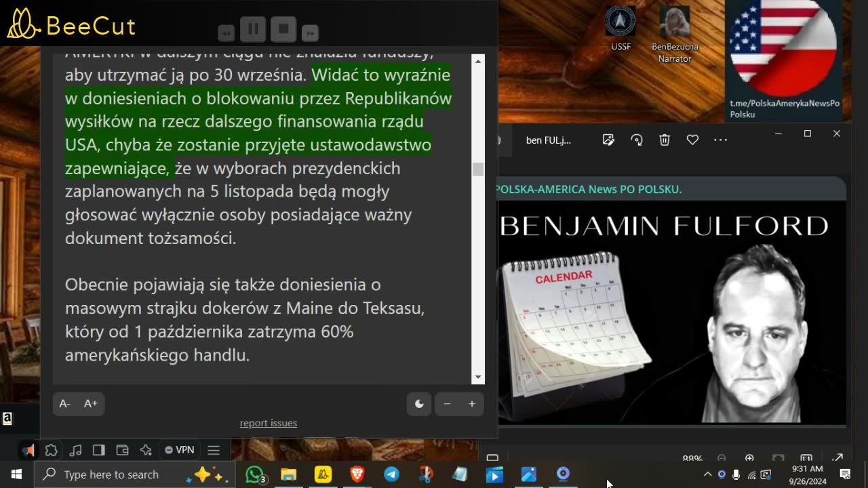Open Brave browser from the taskbar
Image resolution: width=868 pixels, height=488 pixels.
(x=357, y=474)
